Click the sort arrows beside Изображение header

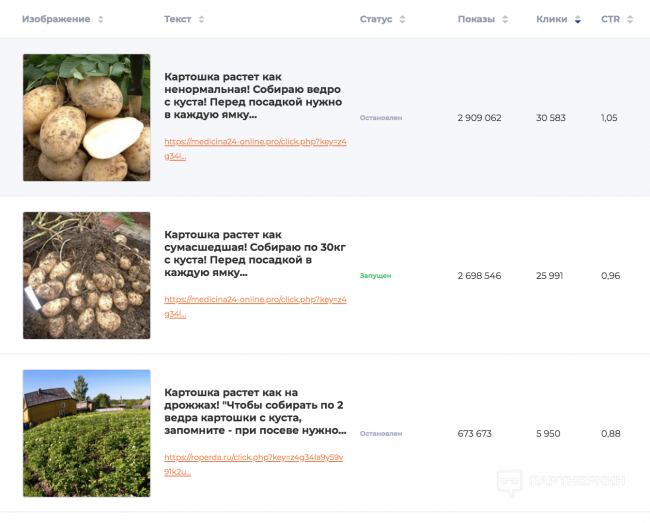coord(100,19)
